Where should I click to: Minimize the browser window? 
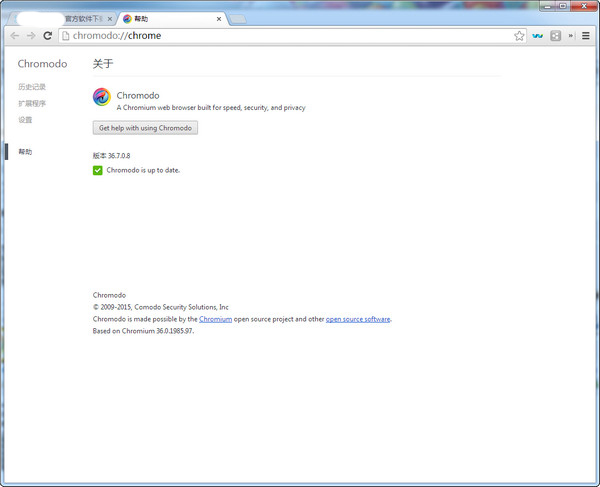pos(548,6)
